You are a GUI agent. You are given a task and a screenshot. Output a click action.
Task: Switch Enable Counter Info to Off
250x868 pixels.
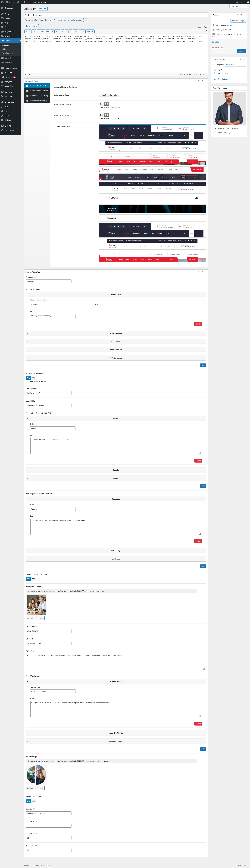tap(34, 801)
